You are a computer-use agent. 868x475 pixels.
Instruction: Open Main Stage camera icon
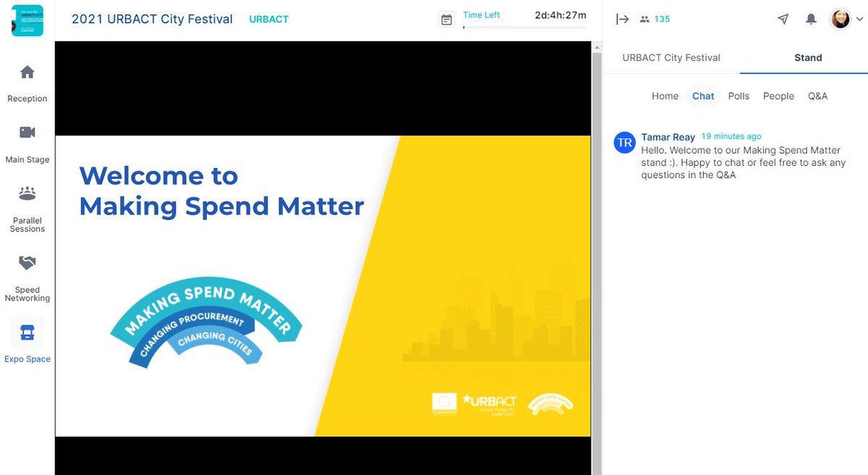27,133
